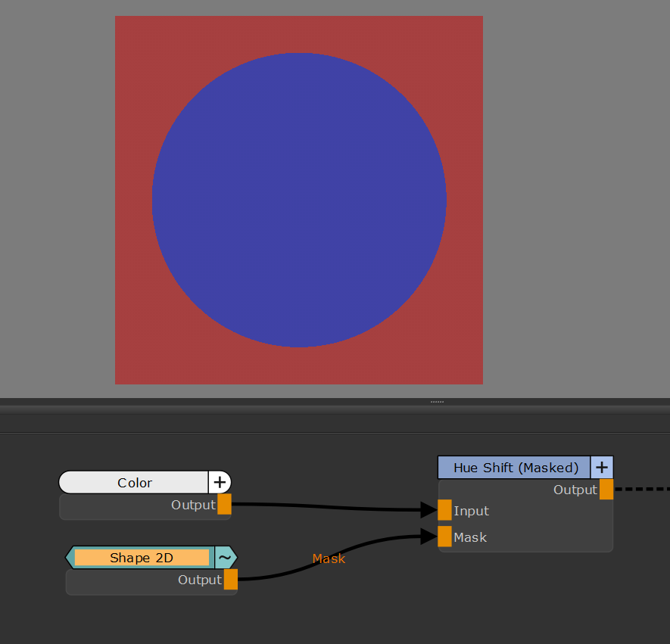Click the Shape 2D node's Output port
The image size is (670, 644).
231,580
